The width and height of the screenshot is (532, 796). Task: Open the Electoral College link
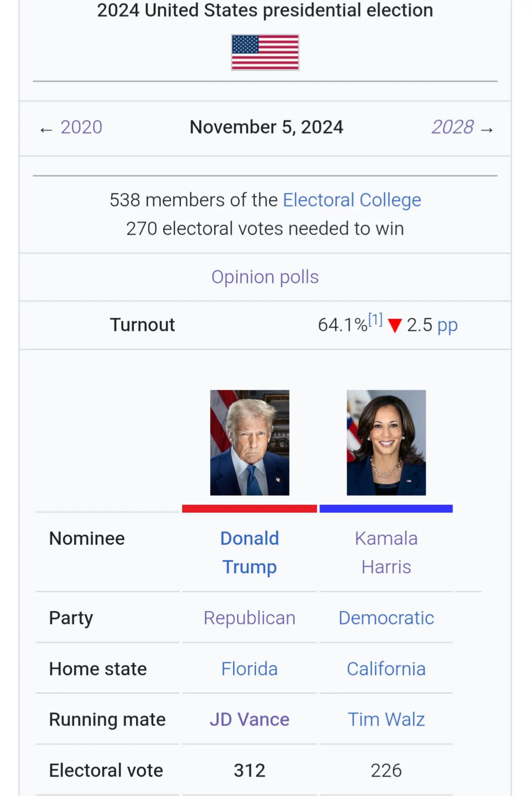352,200
